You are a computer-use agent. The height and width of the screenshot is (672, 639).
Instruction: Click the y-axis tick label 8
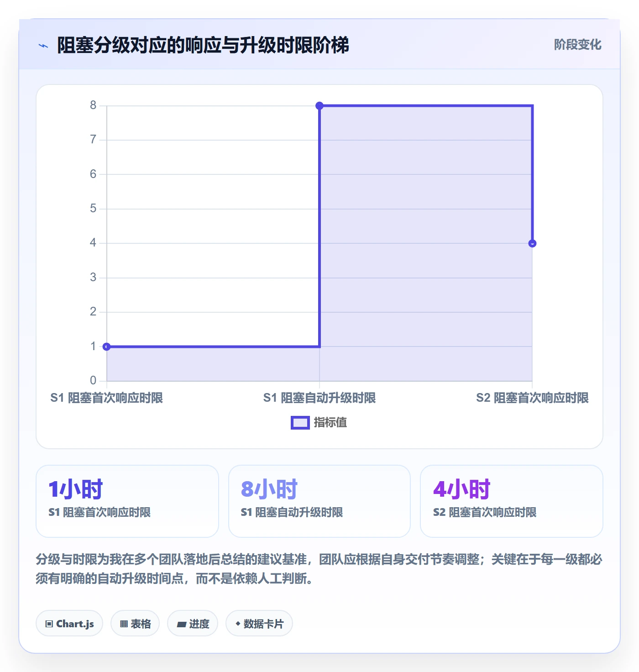click(x=93, y=105)
